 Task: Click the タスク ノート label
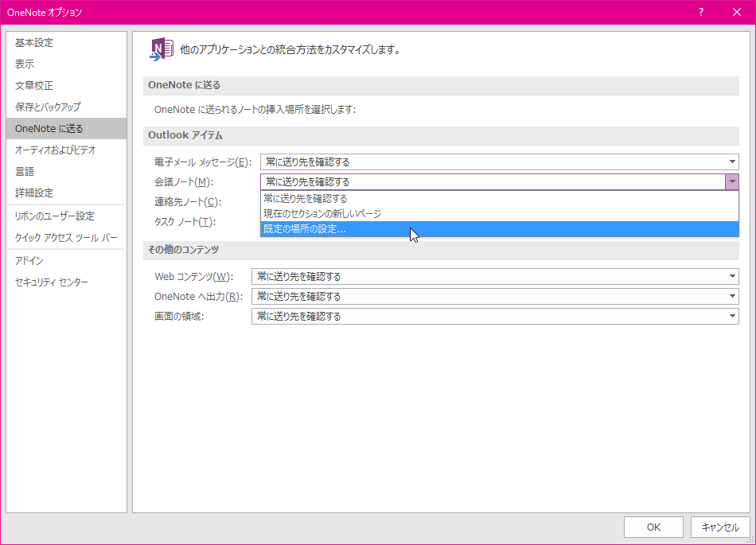pos(185,222)
